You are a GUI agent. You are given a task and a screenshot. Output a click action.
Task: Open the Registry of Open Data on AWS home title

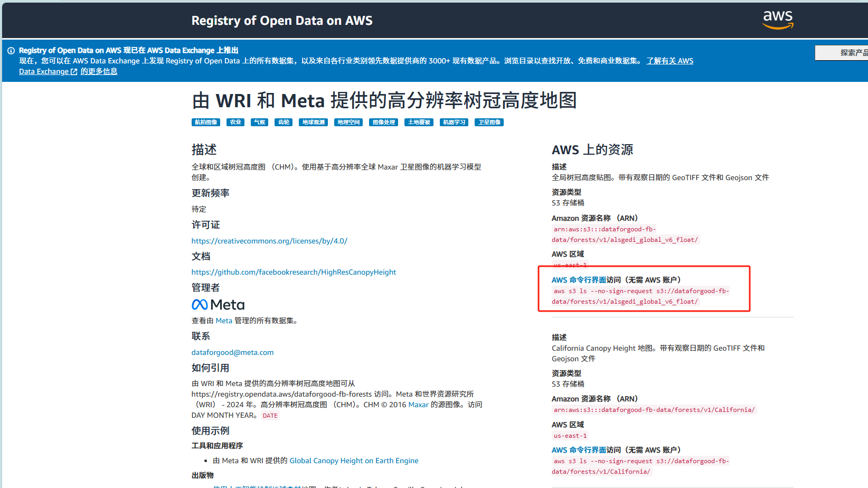[282, 21]
